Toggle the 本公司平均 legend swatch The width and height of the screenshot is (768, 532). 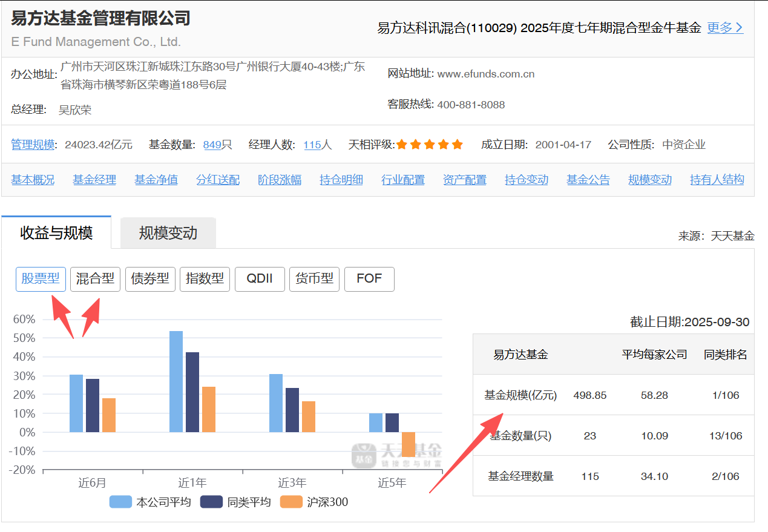[120, 502]
